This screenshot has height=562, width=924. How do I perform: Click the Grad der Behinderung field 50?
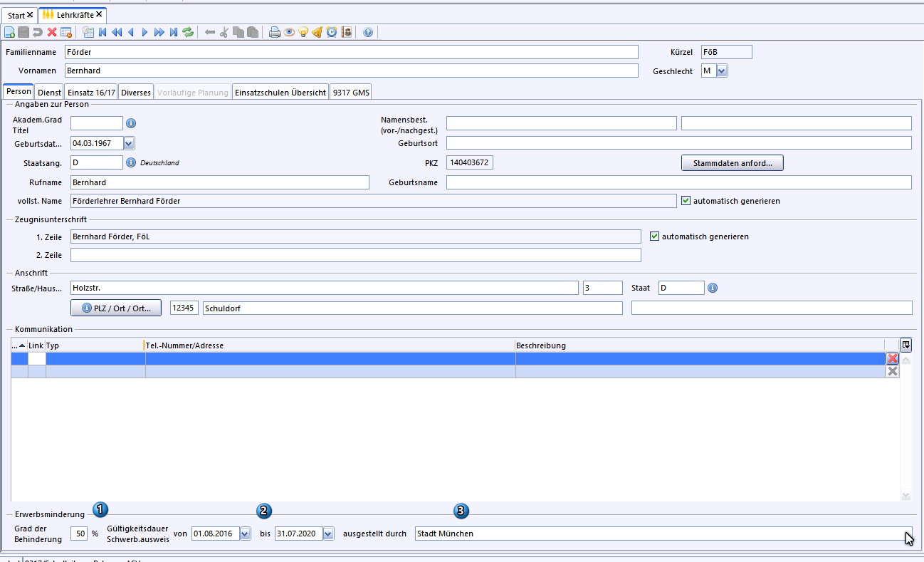click(x=79, y=534)
